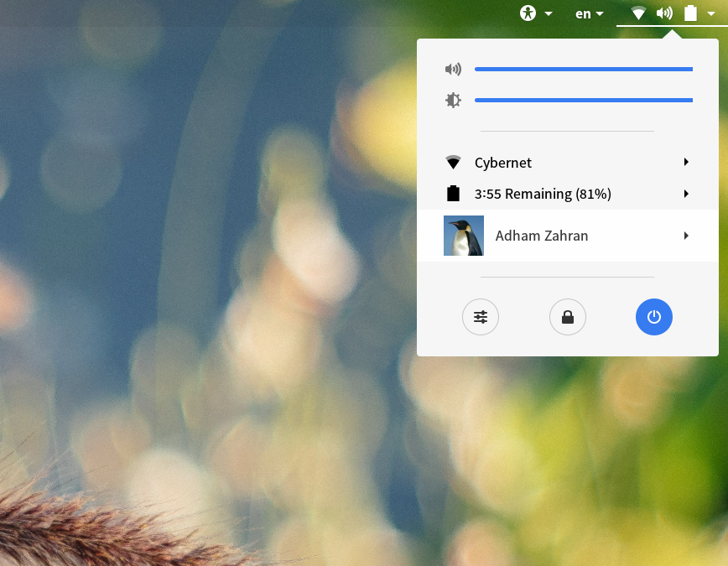Click the Wi-Fi icon in the top bar

(638, 13)
